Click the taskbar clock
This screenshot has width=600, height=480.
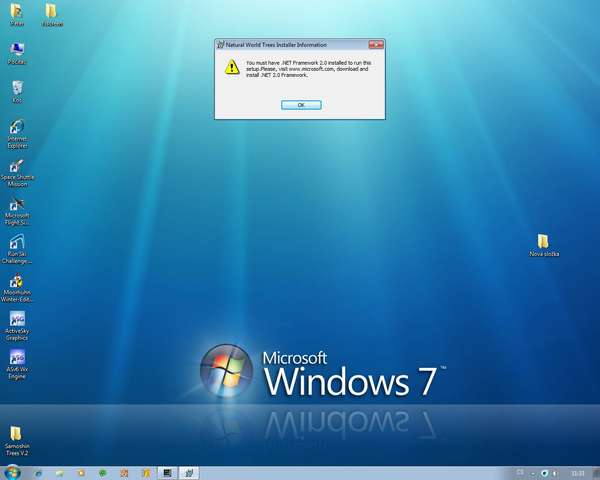coord(578,473)
